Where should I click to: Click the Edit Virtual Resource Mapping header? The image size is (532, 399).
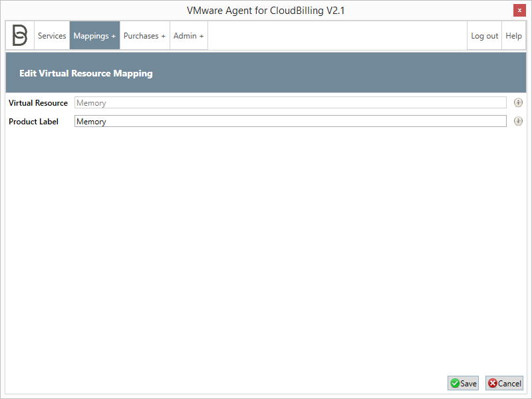tap(86, 72)
